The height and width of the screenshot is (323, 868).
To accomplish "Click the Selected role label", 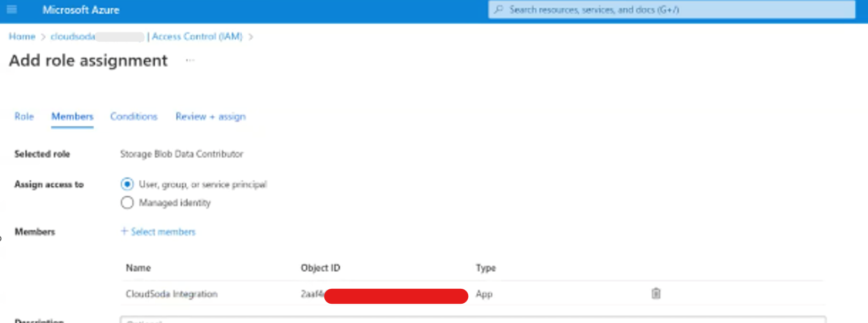I will [x=42, y=154].
